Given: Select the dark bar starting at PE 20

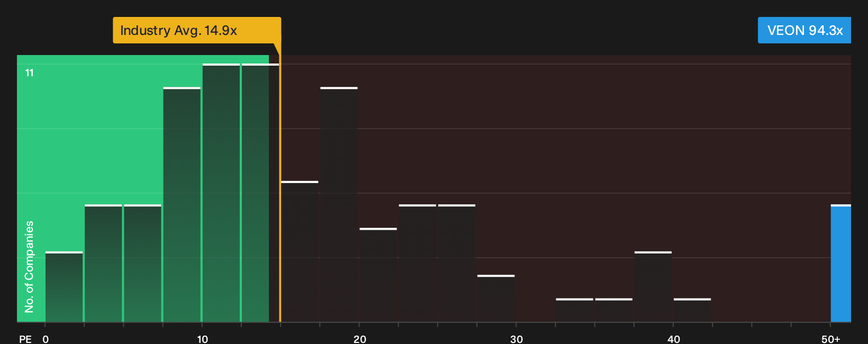Looking at the screenshot, I should (x=378, y=275).
